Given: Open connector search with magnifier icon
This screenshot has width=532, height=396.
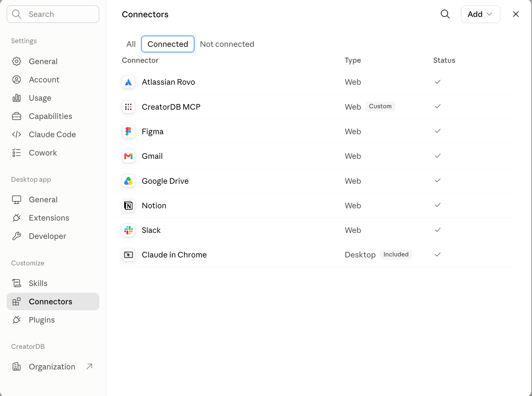Looking at the screenshot, I should tap(445, 14).
